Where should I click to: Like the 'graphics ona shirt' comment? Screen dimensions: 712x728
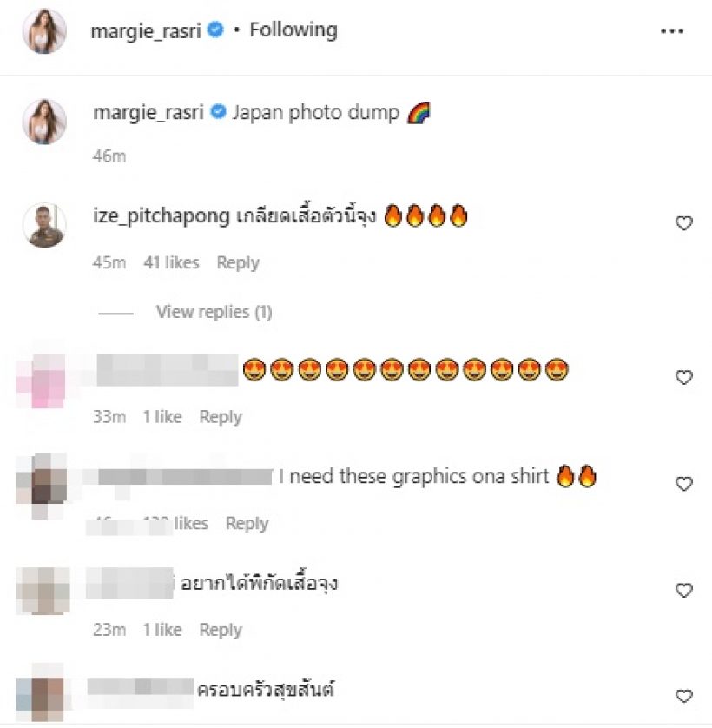(683, 484)
